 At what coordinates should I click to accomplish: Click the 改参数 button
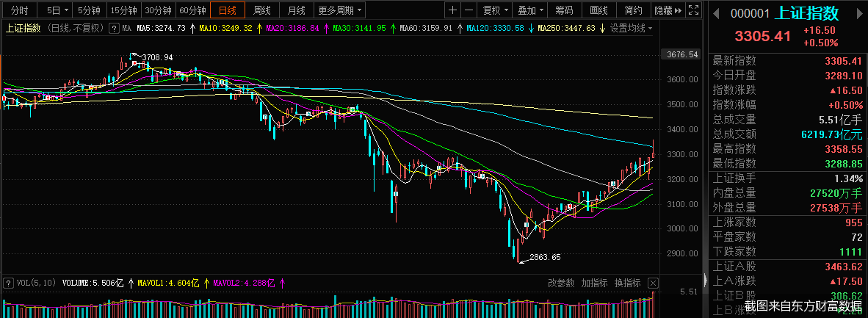[561, 283]
